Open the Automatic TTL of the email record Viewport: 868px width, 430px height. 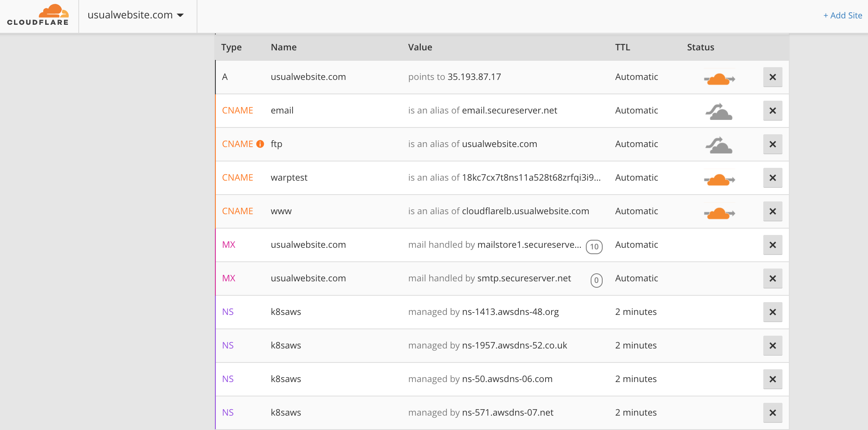pyautogui.click(x=637, y=110)
